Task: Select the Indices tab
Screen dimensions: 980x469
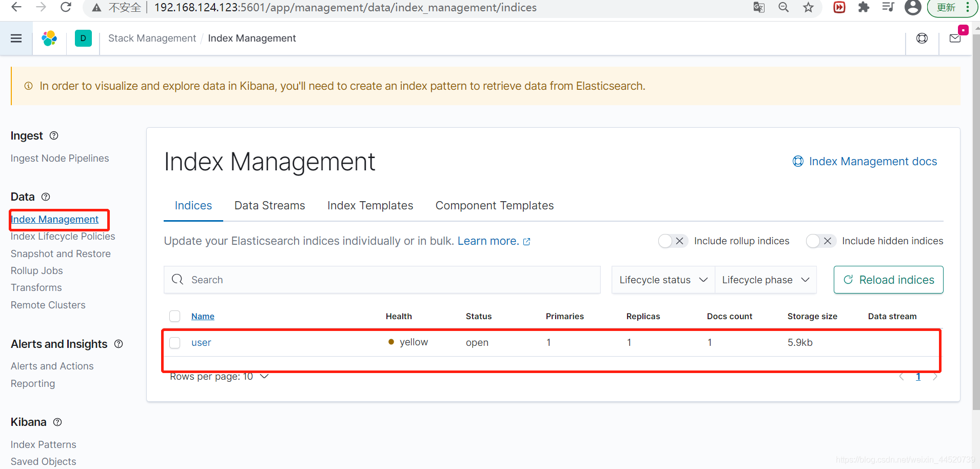Action: (x=193, y=205)
